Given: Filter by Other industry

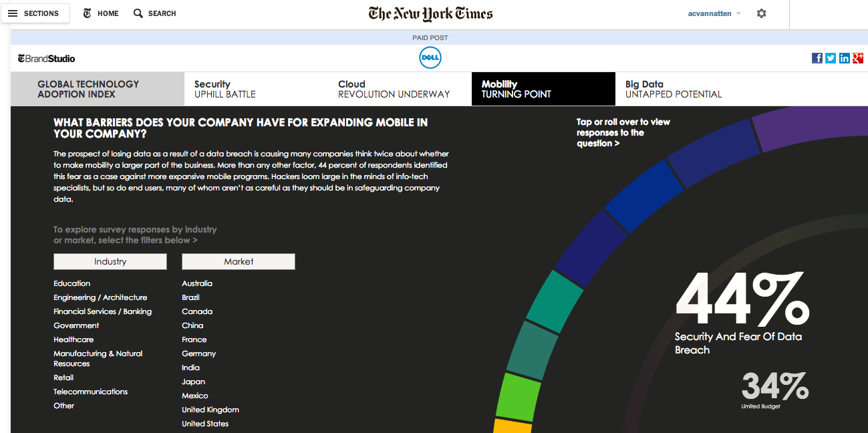Looking at the screenshot, I should click(64, 406).
